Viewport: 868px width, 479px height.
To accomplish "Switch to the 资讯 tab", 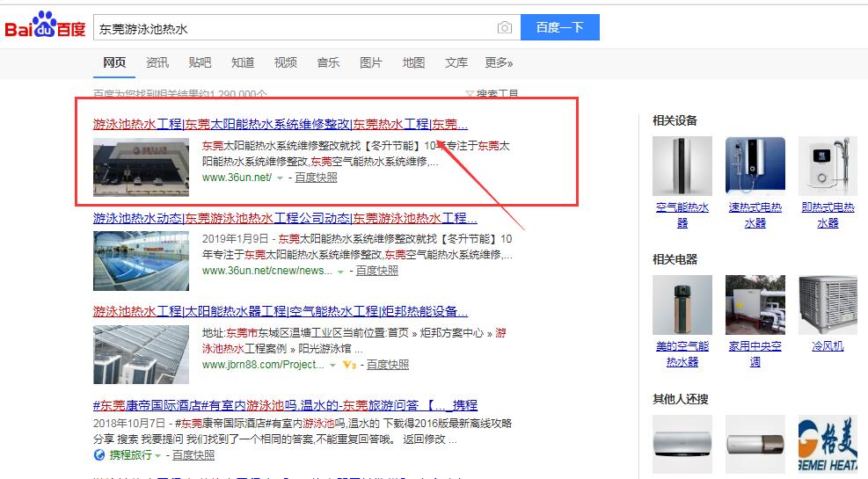I will coord(157,62).
